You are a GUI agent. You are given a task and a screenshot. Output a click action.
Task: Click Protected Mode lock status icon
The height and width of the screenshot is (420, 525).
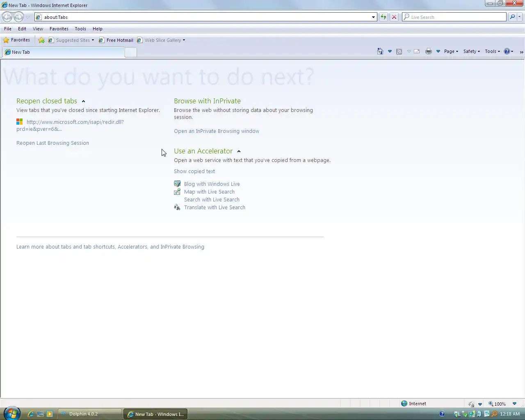pos(471,404)
